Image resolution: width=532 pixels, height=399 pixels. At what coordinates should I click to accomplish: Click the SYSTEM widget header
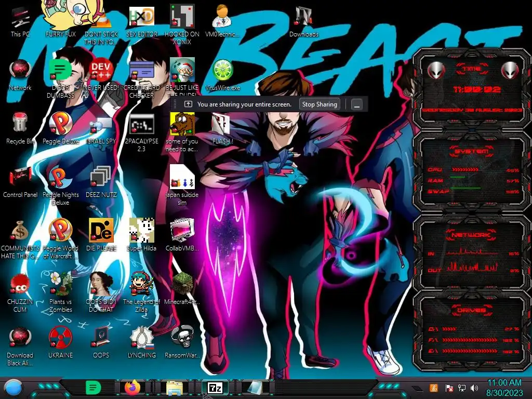[472, 151]
